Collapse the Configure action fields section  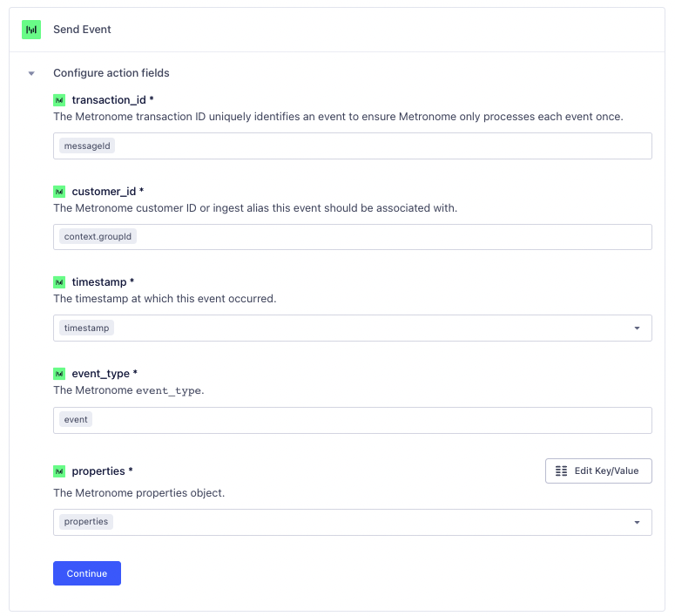pyautogui.click(x=32, y=74)
